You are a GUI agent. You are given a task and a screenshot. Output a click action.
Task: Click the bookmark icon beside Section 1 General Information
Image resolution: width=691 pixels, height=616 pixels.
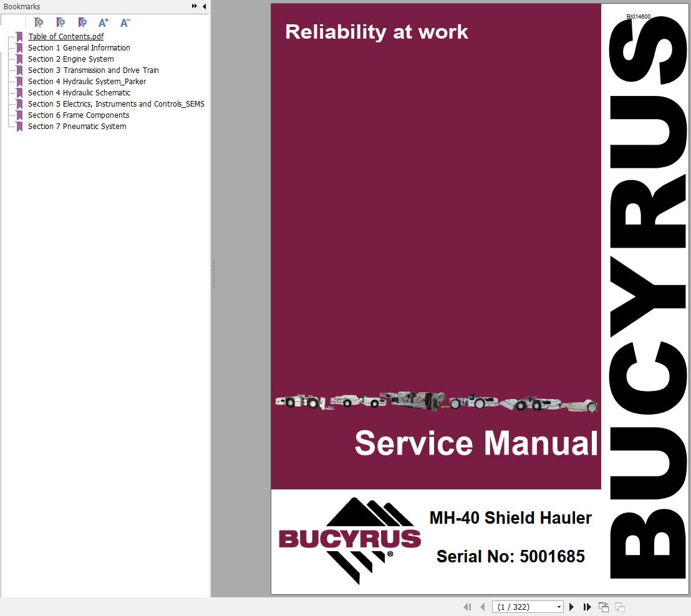[19, 47]
